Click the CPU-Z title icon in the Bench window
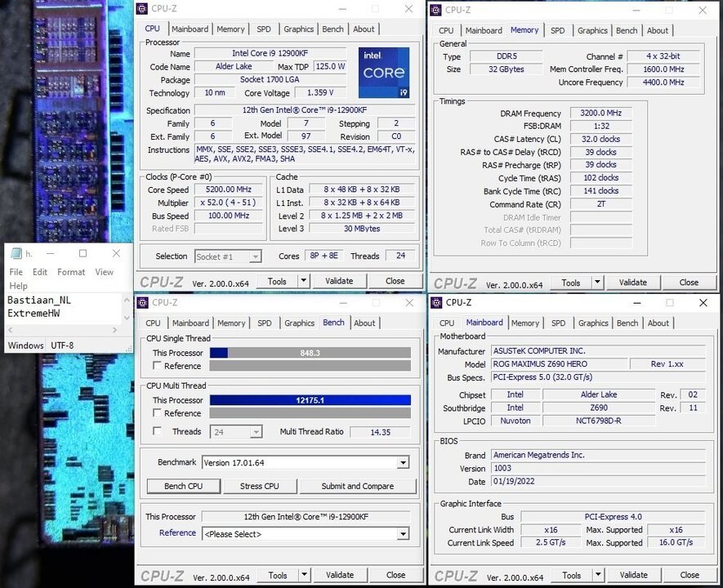723x588 pixels. click(143, 302)
